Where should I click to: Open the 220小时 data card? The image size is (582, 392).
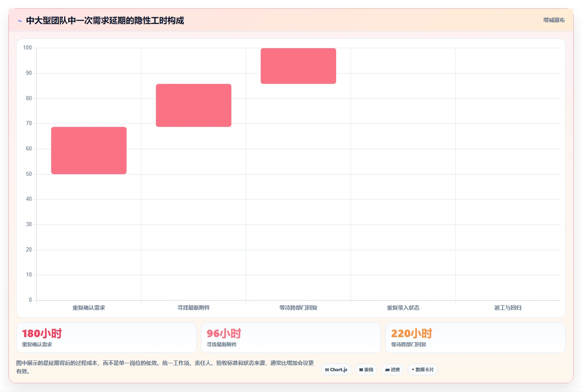click(x=475, y=338)
